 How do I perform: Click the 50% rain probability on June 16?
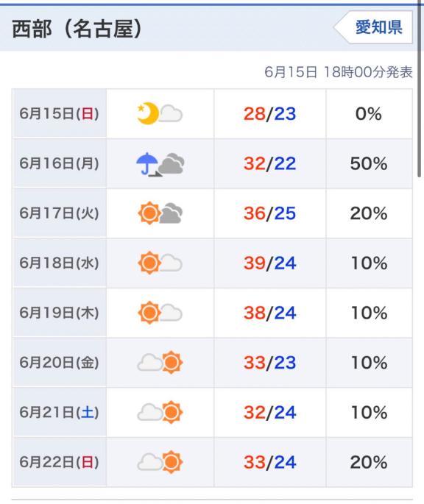click(369, 163)
